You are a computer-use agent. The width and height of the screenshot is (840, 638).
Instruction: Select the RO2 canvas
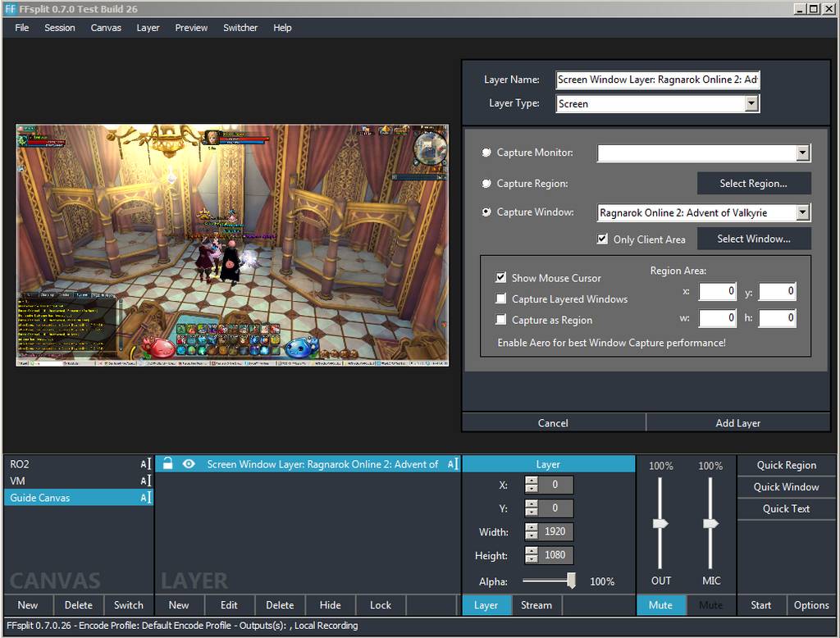79,464
